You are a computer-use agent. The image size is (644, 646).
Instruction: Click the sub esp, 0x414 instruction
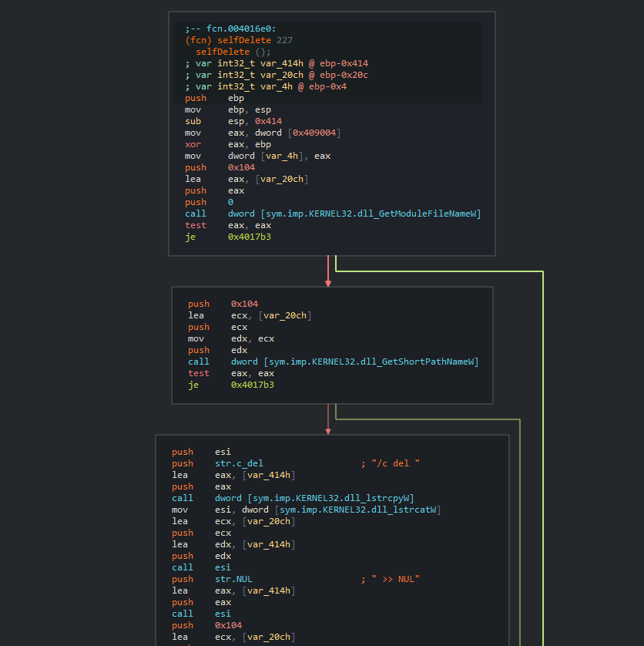pyautogui.click(x=233, y=121)
